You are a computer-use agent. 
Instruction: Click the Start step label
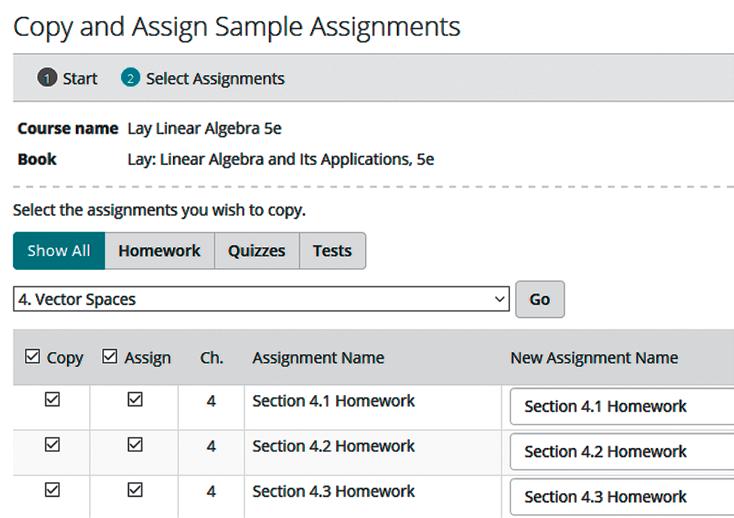80,79
